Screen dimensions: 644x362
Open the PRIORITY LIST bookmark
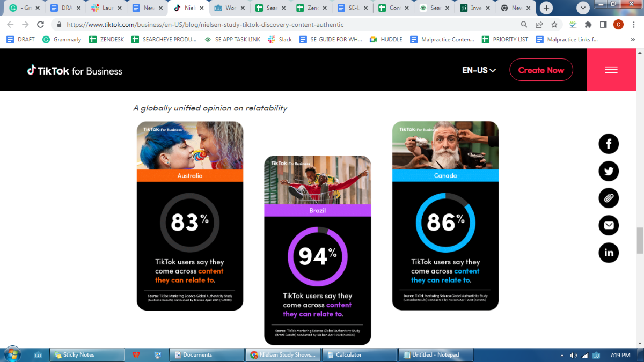[x=505, y=39]
